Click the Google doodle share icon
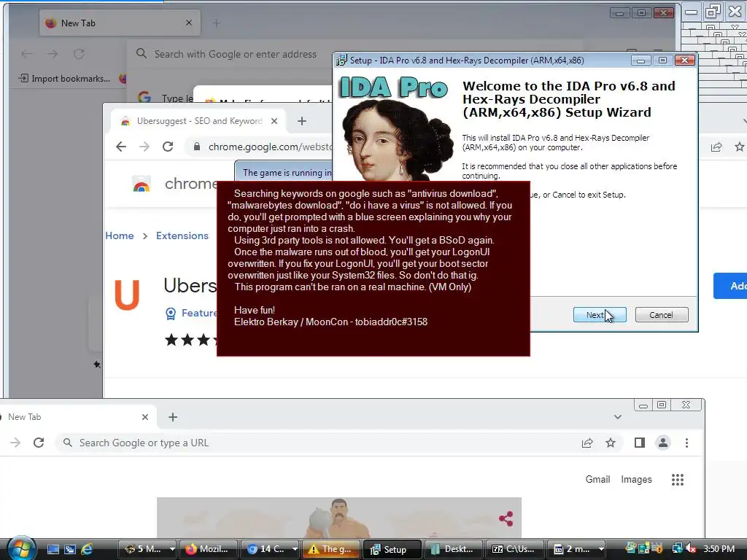The height and width of the screenshot is (560, 747). (x=506, y=518)
